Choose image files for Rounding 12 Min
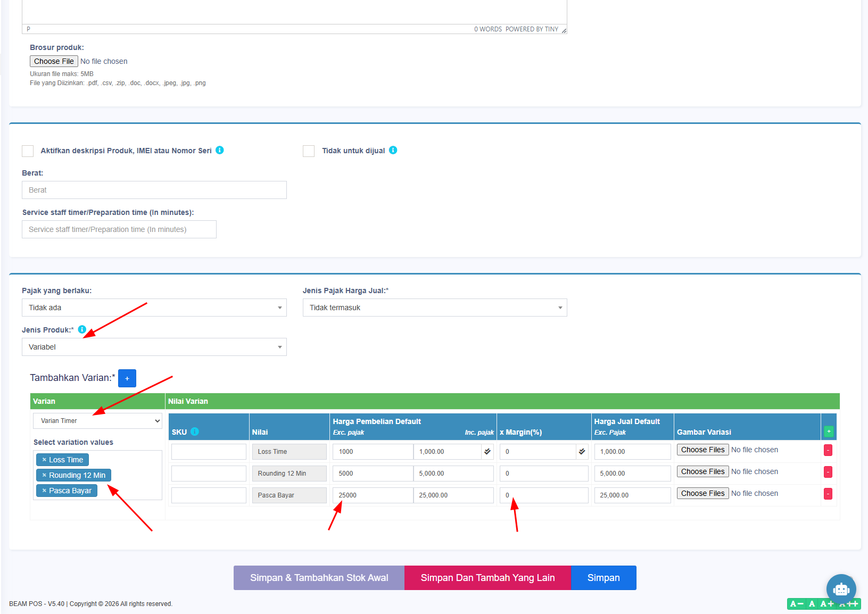Screen dimensions: 868x614 [702, 471]
